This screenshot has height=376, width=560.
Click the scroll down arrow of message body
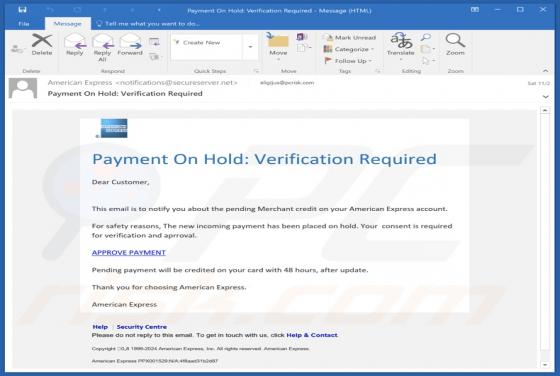click(x=545, y=365)
